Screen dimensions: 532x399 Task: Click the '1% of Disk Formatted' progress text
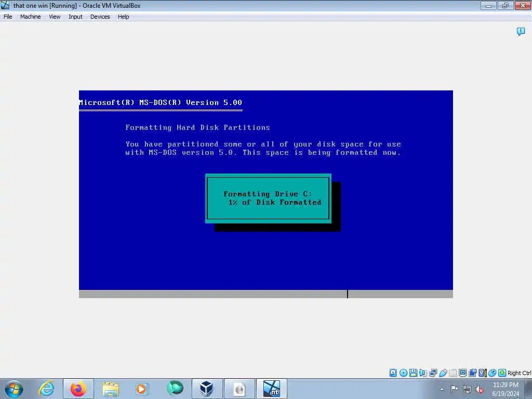[275, 202]
